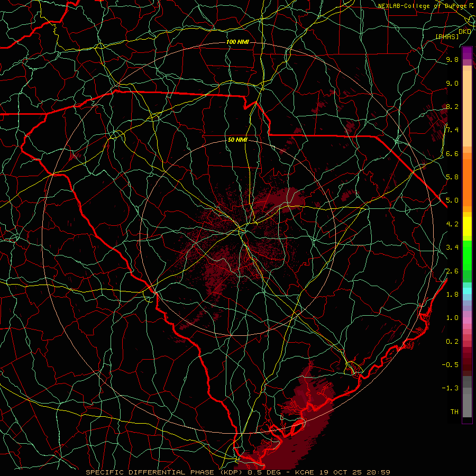Click the 3.4 scale value
476x476 pixels.
coord(452,248)
